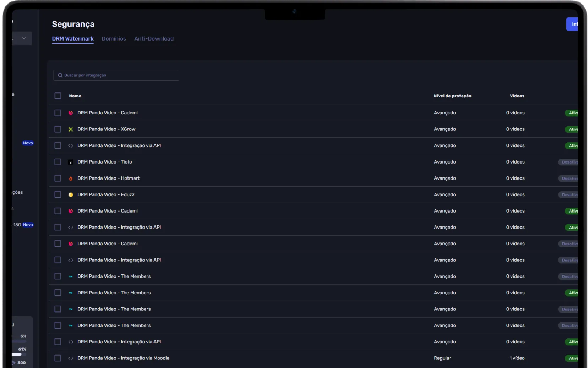The width and height of the screenshot is (588, 368).
Task: Click the Regular protection level cell
Action: click(x=442, y=358)
